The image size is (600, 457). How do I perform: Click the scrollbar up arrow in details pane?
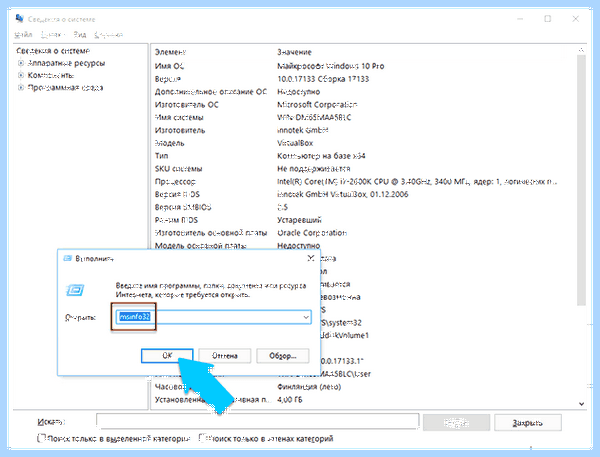(581, 50)
